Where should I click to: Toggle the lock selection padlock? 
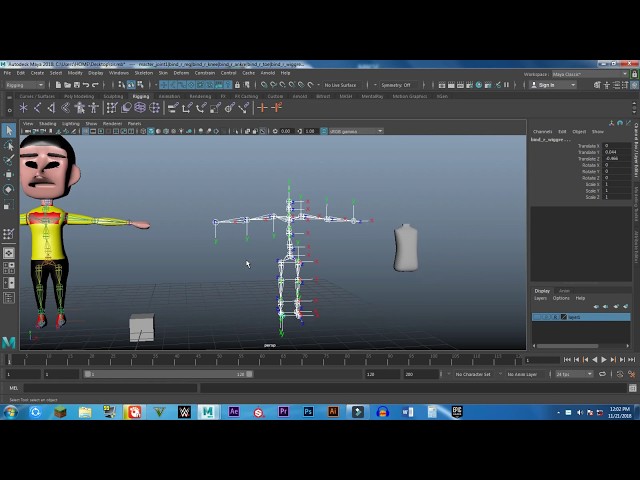coord(237,85)
